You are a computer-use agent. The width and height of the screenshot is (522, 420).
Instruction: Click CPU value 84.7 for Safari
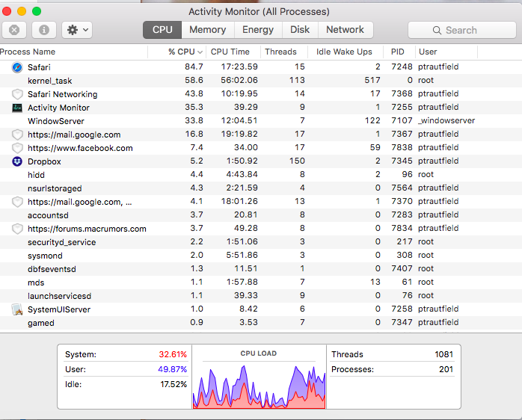(x=194, y=67)
